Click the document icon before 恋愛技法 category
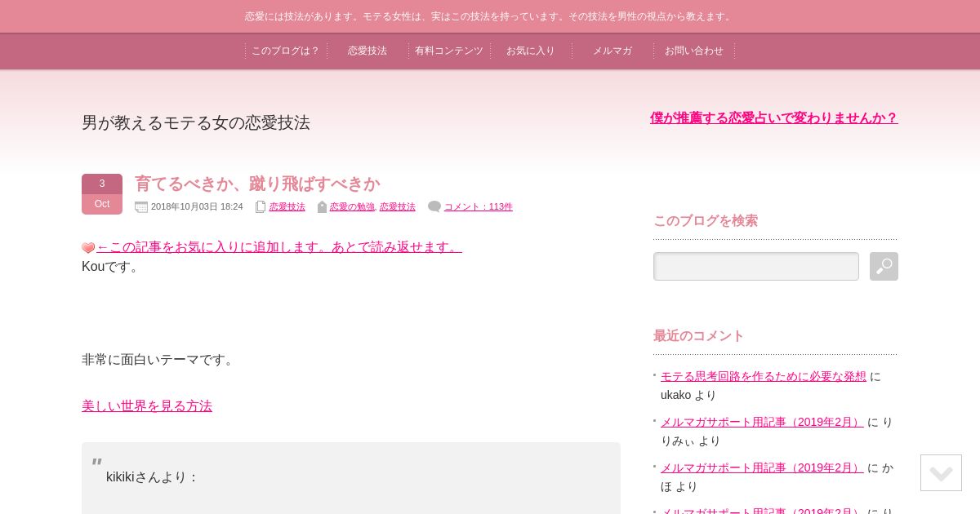 [261, 207]
